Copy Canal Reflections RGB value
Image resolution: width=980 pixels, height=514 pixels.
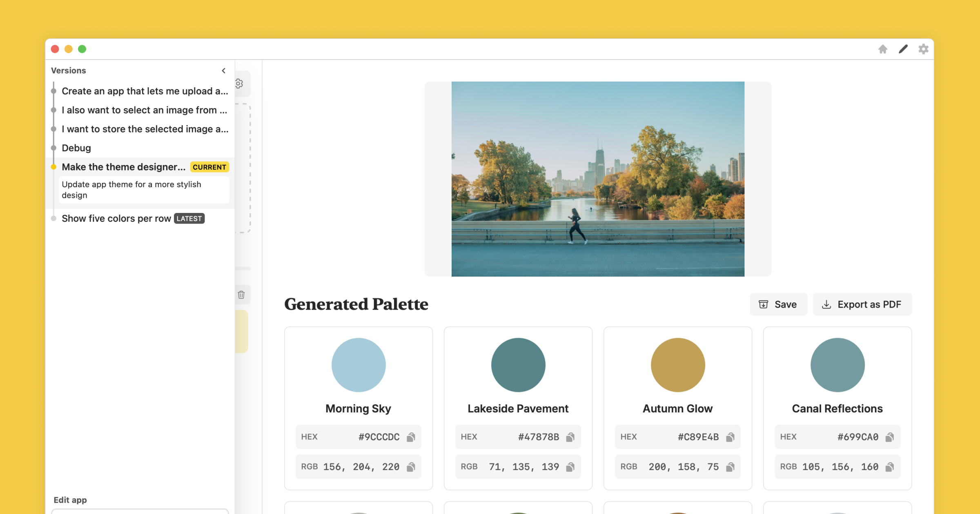pos(890,467)
